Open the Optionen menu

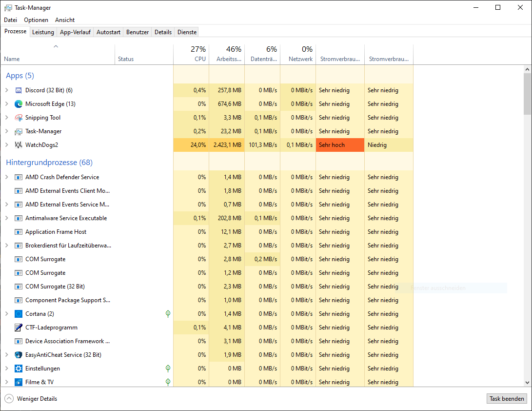click(x=36, y=20)
